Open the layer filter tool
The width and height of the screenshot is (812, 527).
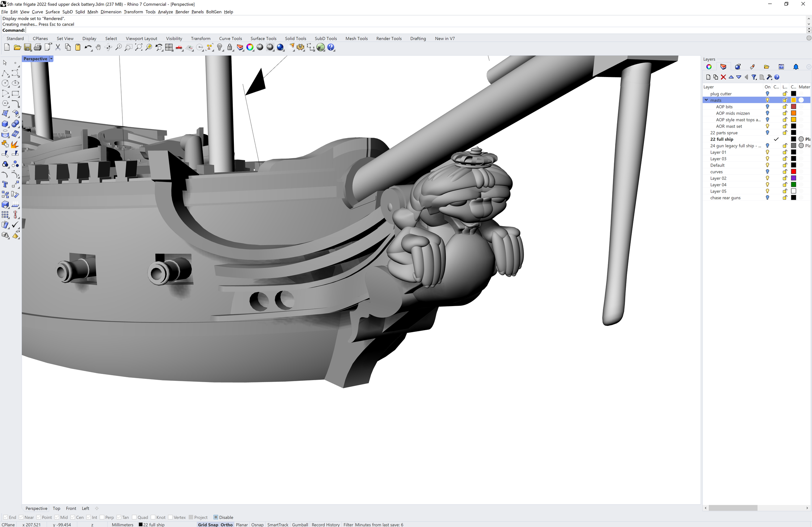pyautogui.click(x=754, y=77)
